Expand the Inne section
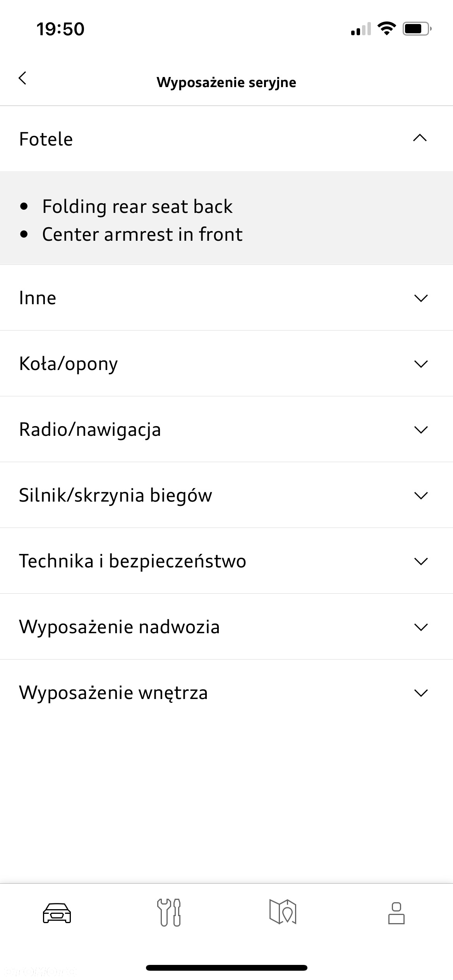 coord(226,298)
